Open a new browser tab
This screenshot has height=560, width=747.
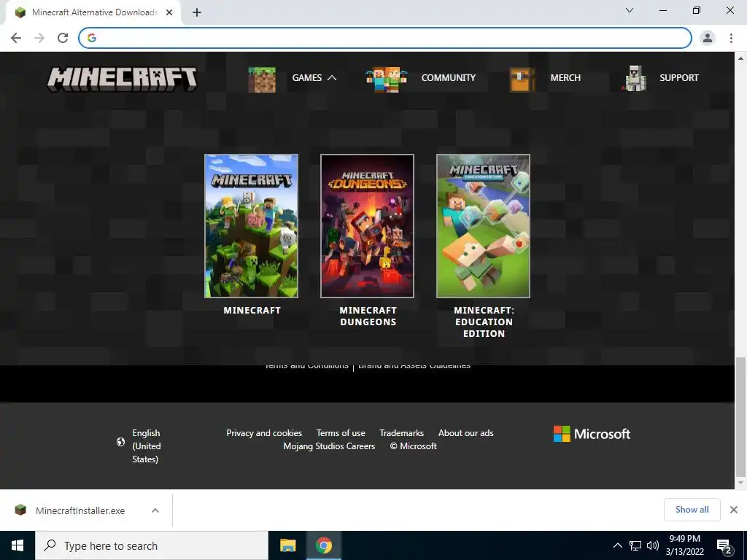click(x=197, y=12)
